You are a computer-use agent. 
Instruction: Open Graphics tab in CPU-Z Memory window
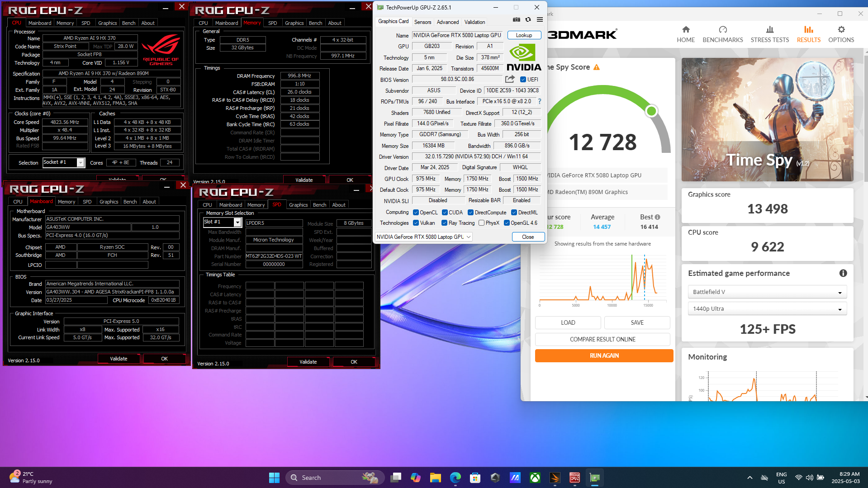tap(294, 23)
